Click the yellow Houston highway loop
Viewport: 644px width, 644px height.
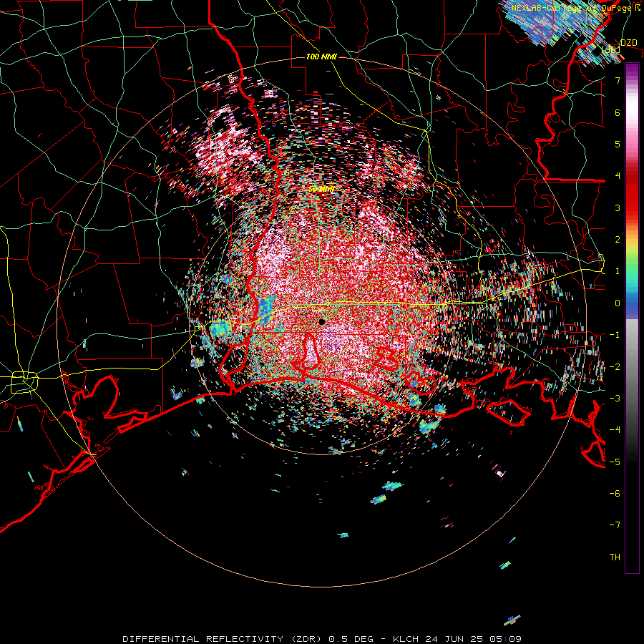(x=24, y=382)
